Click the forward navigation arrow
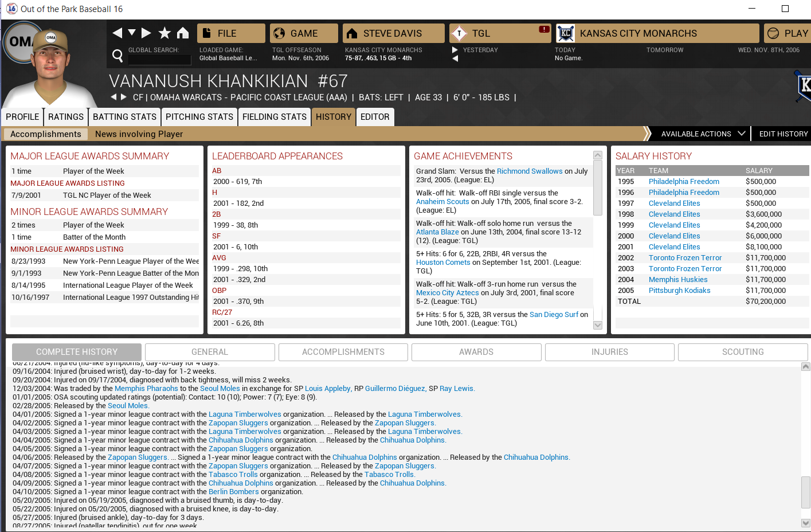The height and width of the screenshot is (532, 811). coord(146,33)
